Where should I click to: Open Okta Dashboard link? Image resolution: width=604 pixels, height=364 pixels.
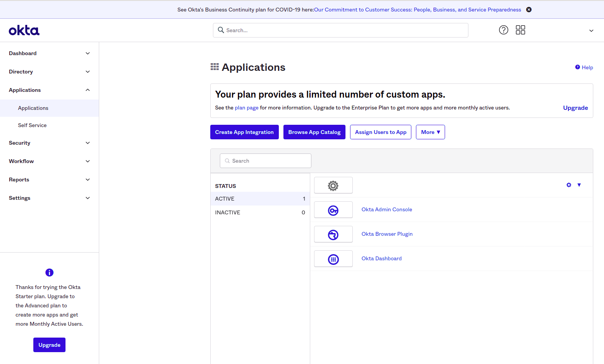tap(381, 259)
